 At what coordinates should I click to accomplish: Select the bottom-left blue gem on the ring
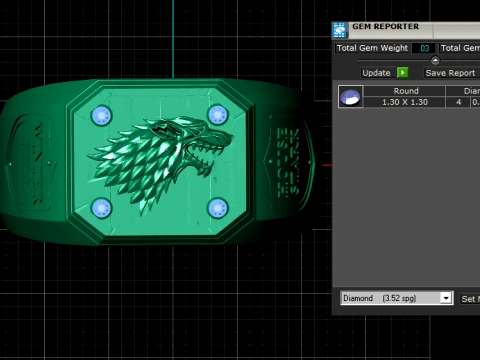pyautogui.click(x=101, y=208)
